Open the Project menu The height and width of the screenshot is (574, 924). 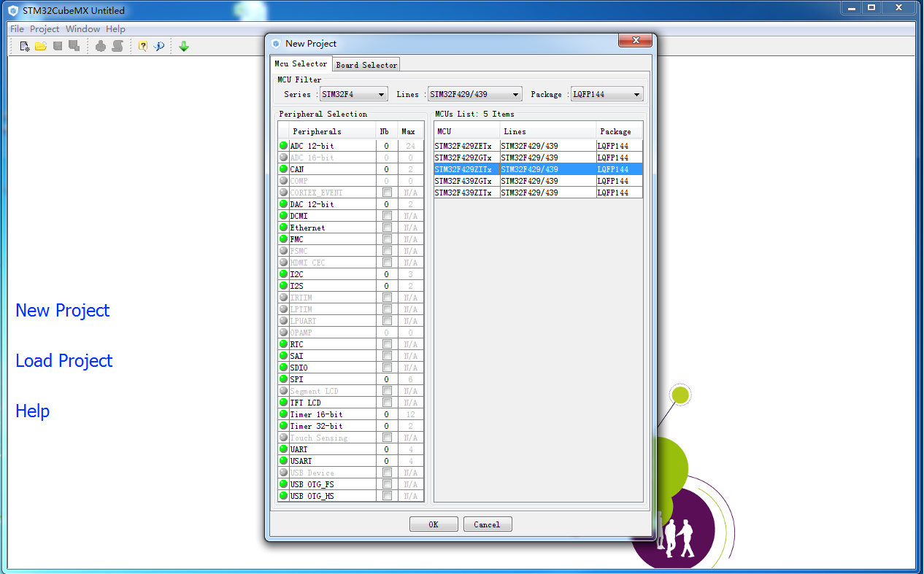[x=45, y=29]
